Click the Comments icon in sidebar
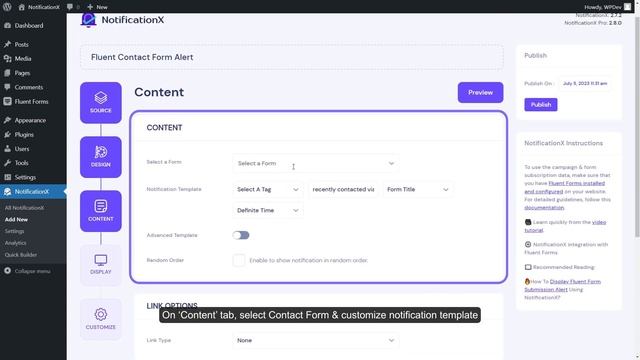 pyautogui.click(x=7, y=87)
